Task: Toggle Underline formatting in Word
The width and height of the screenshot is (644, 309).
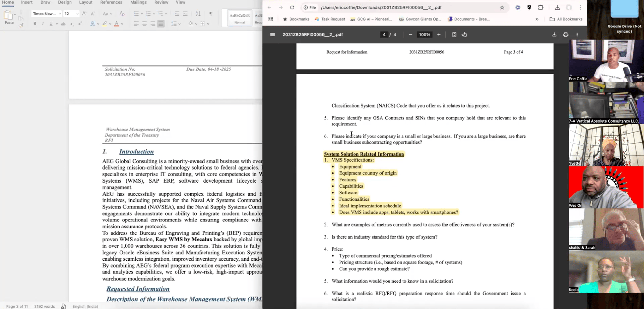Action: pos(51,24)
